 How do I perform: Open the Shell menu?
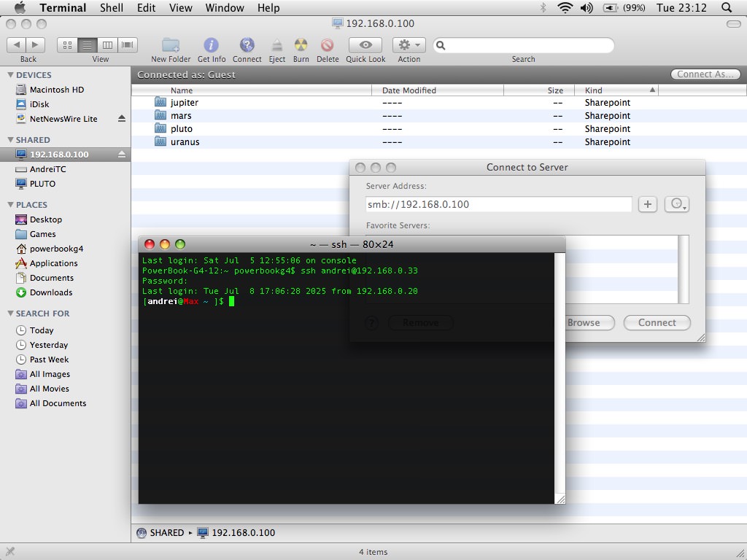click(x=112, y=7)
